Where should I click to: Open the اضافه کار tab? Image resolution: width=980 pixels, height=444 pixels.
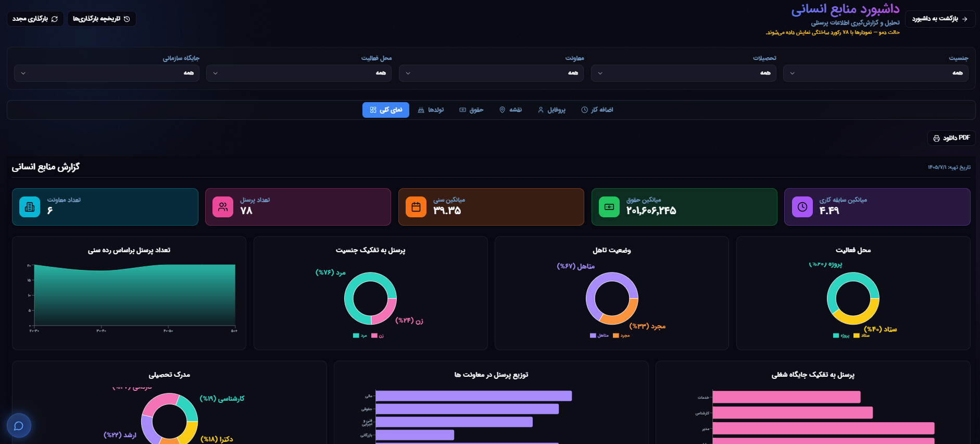pos(597,110)
